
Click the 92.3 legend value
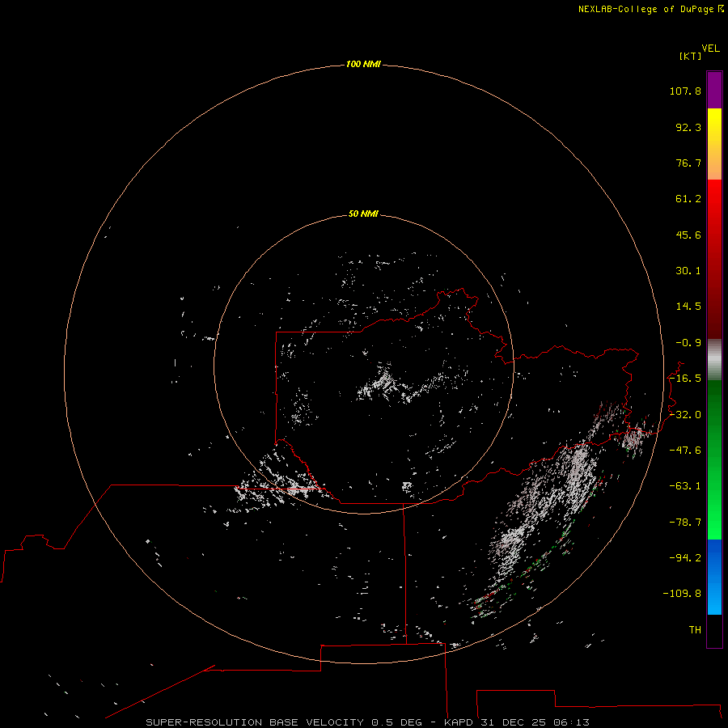[688, 127]
